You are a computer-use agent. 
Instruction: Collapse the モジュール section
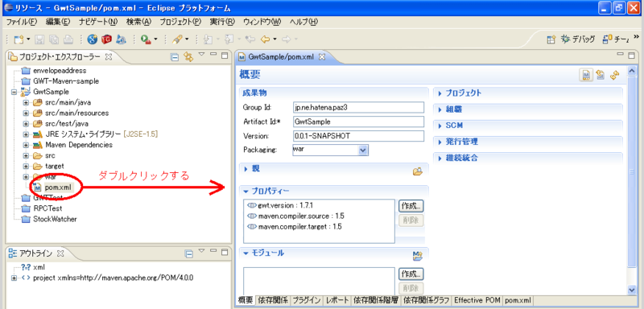click(246, 253)
